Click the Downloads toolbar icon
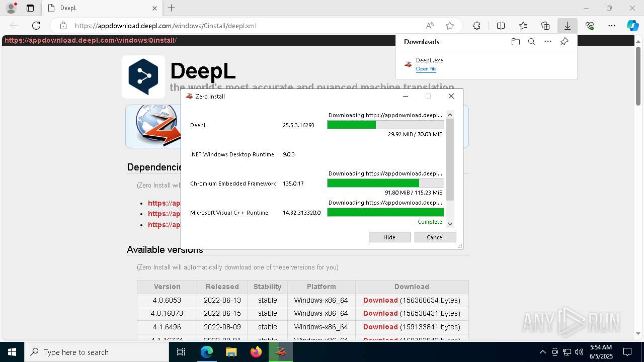The height and width of the screenshot is (362, 644). pyautogui.click(x=568, y=26)
